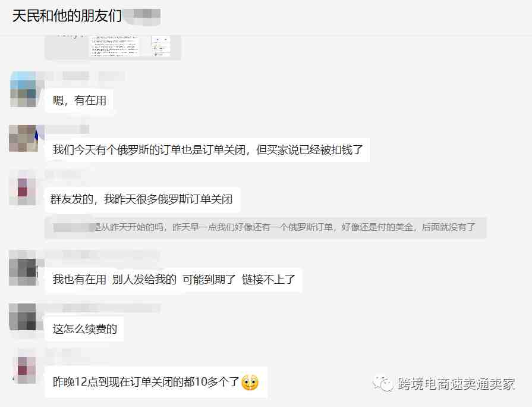
Task: Select message about 买家说已经被扣钱了
Action: coord(207,150)
